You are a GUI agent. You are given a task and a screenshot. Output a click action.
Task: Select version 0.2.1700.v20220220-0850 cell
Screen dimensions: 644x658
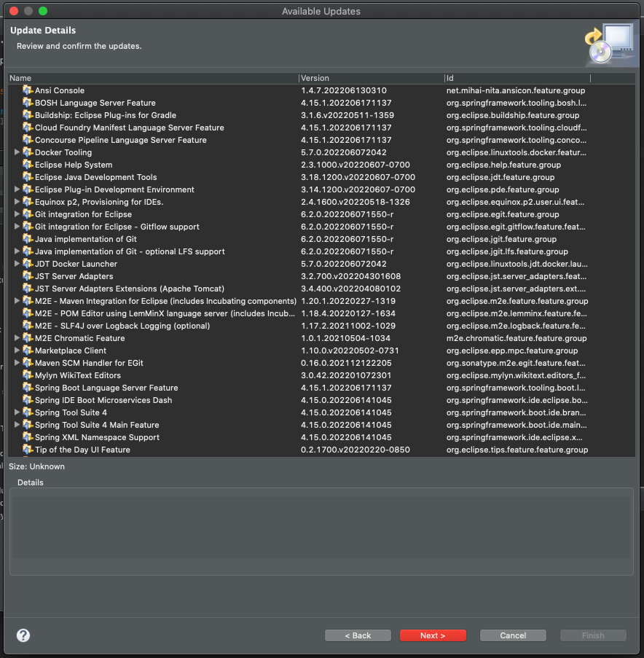tap(356, 450)
